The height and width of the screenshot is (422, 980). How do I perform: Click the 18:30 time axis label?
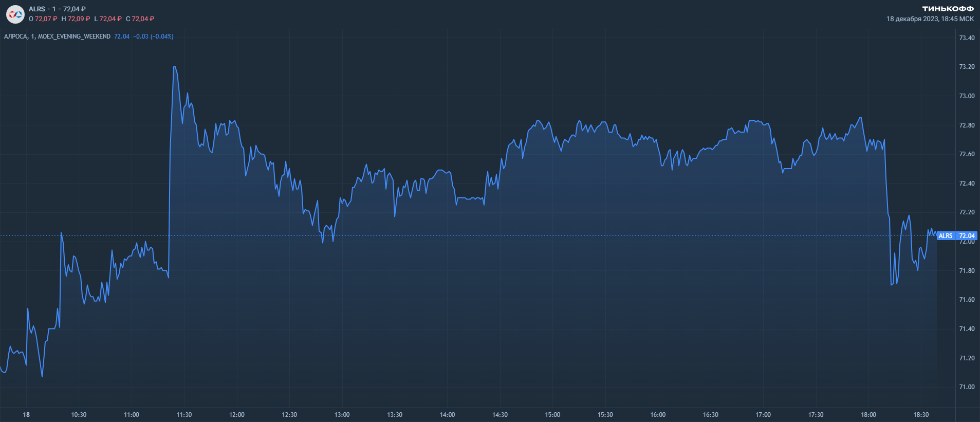coord(921,415)
